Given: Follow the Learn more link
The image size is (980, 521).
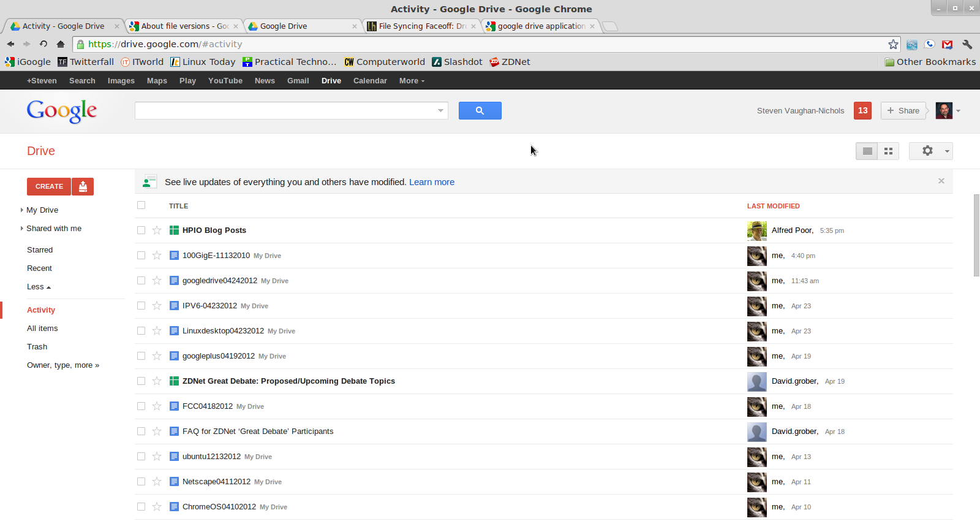Looking at the screenshot, I should [431, 182].
